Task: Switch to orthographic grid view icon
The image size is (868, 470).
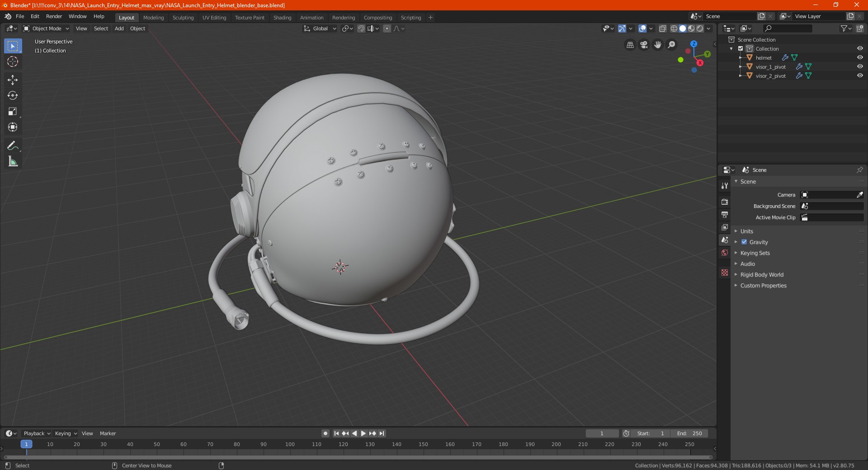Action: point(630,45)
